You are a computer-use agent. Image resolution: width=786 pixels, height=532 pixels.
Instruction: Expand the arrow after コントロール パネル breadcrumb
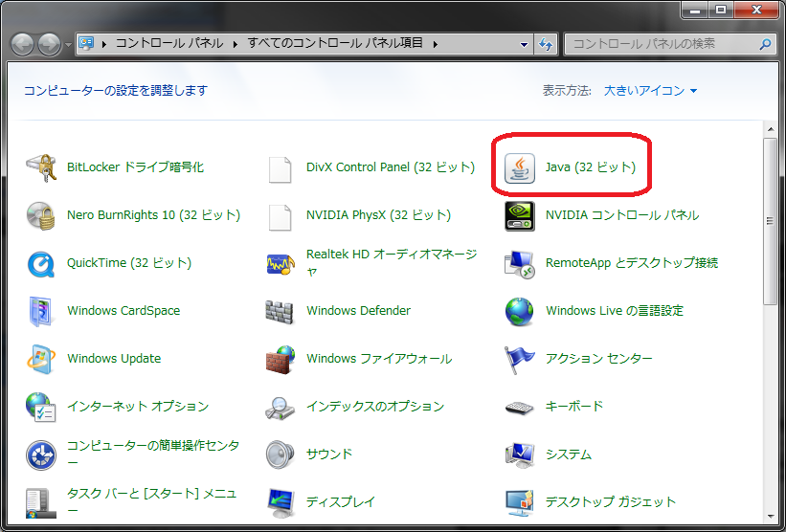click(x=236, y=44)
